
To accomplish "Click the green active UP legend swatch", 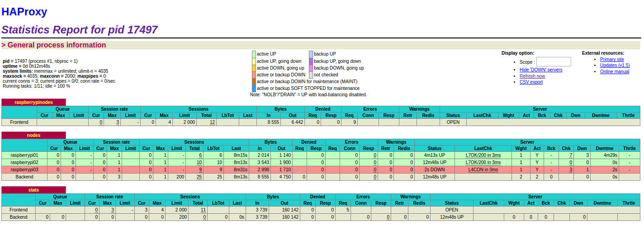I will pyautogui.click(x=254, y=54).
